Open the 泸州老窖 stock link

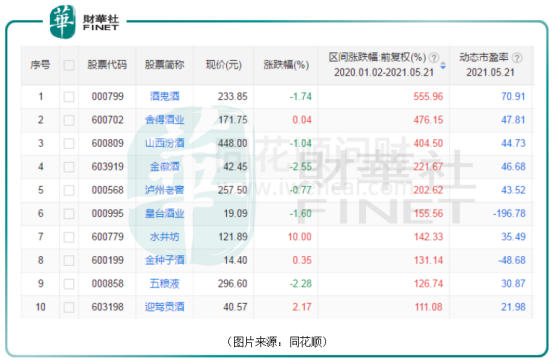164,190
